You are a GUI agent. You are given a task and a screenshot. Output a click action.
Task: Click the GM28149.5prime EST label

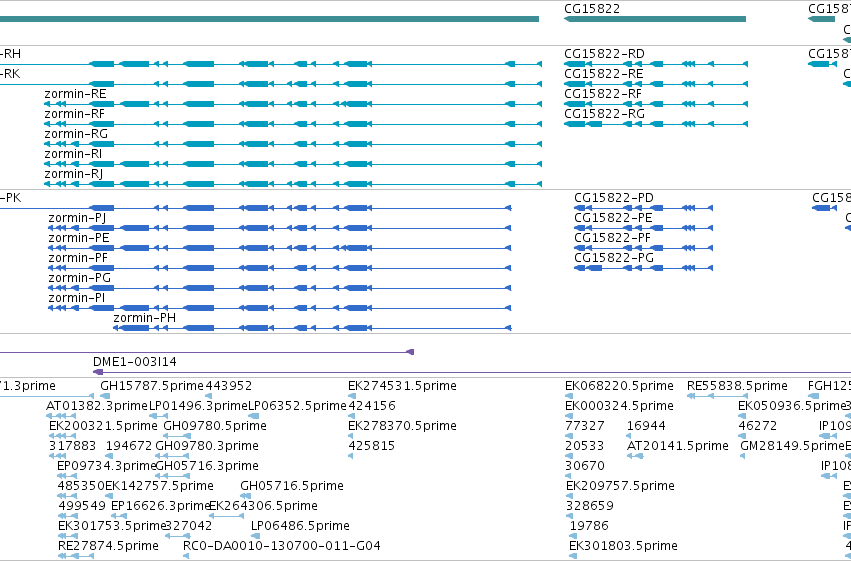click(x=793, y=447)
